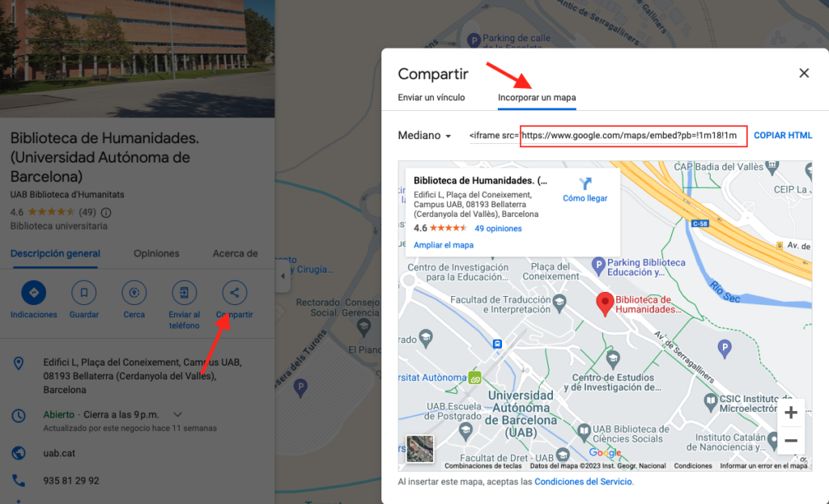Screen dimensions: 829x504
Task: Open the Condiciones del Servicio link
Action: click(x=584, y=482)
